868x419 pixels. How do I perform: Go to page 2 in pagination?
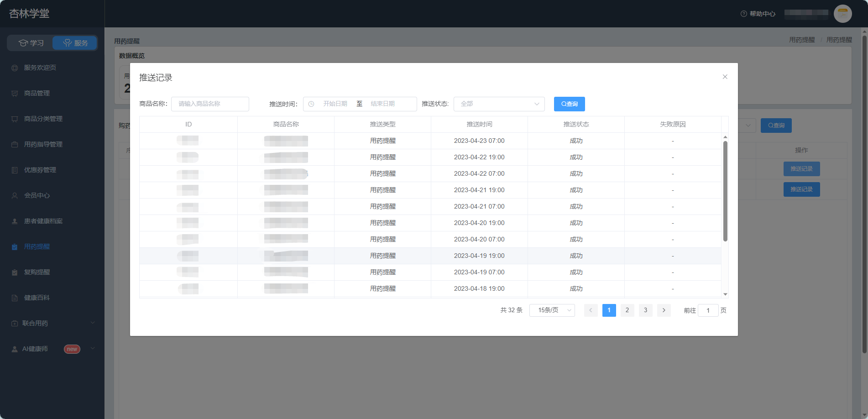click(x=627, y=310)
